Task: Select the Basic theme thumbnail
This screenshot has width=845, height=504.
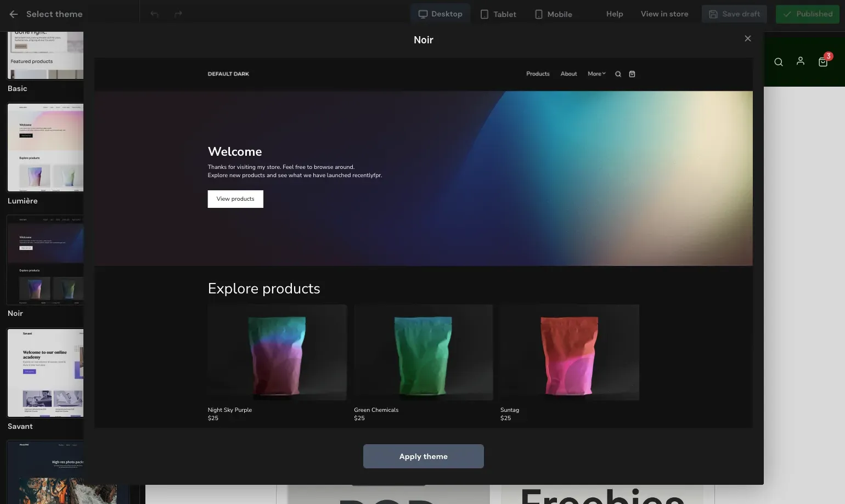Action: (x=46, y=55)
